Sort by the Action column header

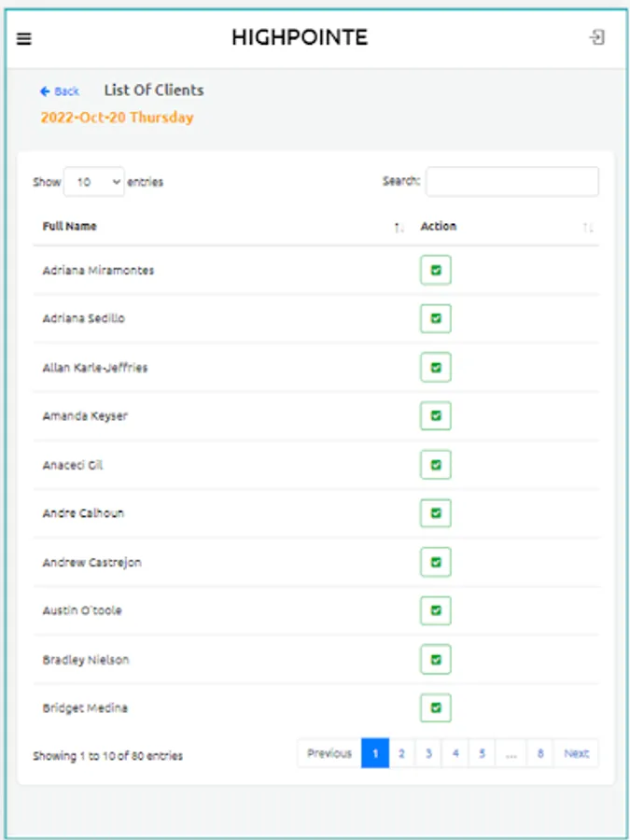[439, 227]
